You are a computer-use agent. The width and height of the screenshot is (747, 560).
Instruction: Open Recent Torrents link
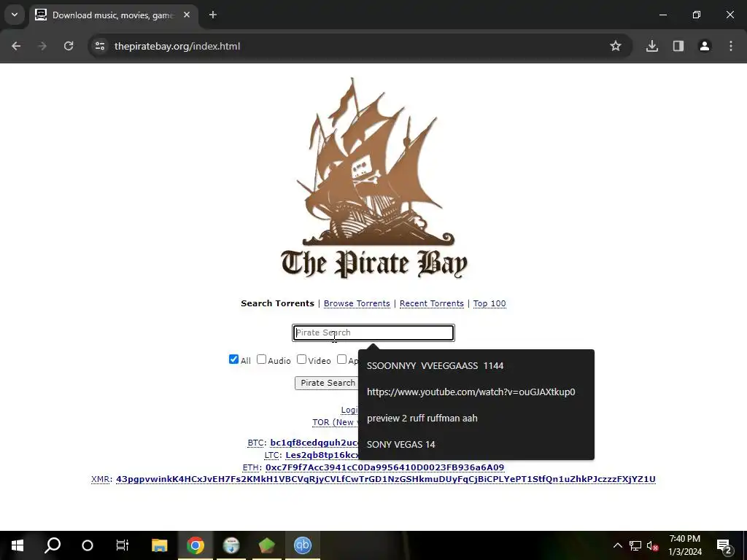click(432, 303)
